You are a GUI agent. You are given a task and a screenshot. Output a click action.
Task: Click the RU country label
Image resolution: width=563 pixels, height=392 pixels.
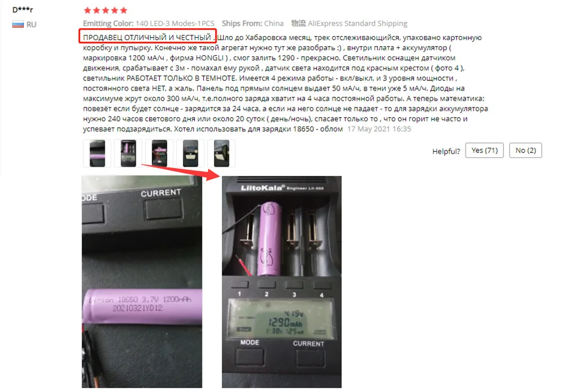click(31, 24)
